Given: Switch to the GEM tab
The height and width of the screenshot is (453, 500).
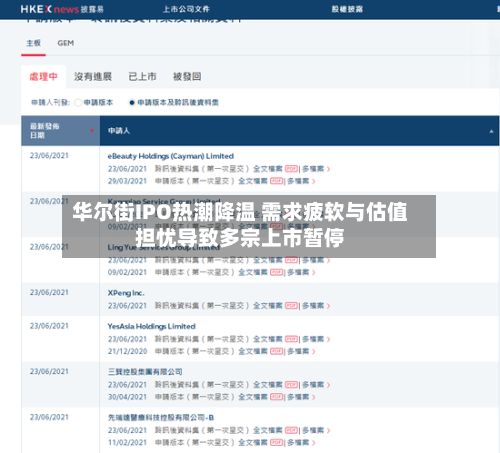Looking at the screenshot, I should (x=66, y=43).
